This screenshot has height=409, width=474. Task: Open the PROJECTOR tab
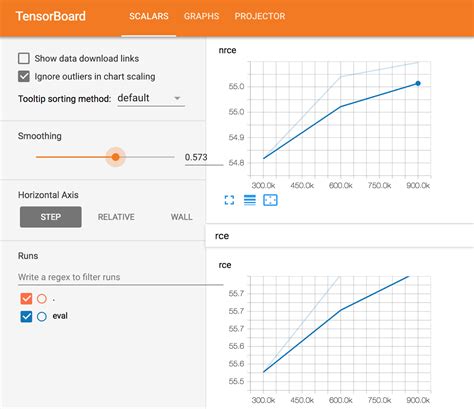coord(260,16)
